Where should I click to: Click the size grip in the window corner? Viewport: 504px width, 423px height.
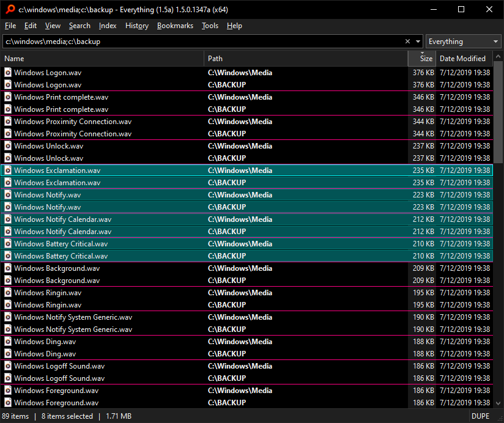coord(500,419)
